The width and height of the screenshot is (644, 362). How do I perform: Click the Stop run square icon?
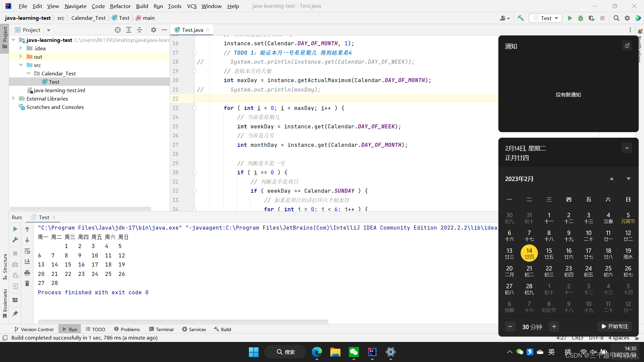point(602,18)
